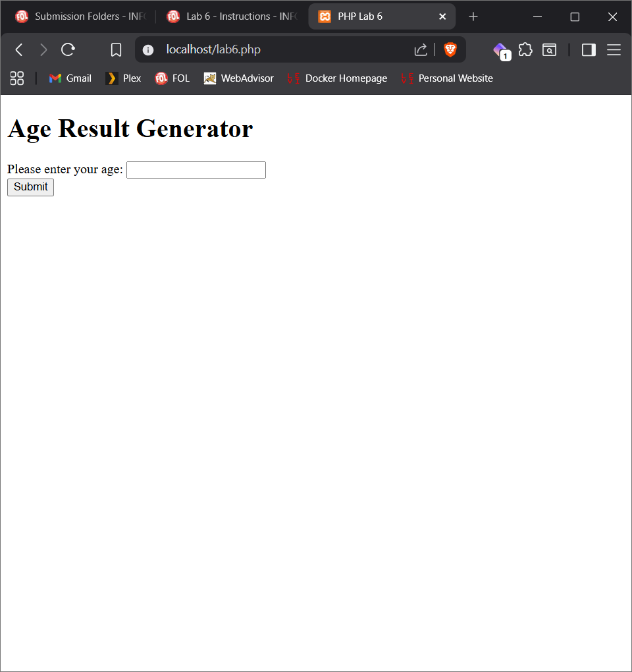Open the extensions puzzle icon
This screenshot has width=632, height=672.
[525, 49]
